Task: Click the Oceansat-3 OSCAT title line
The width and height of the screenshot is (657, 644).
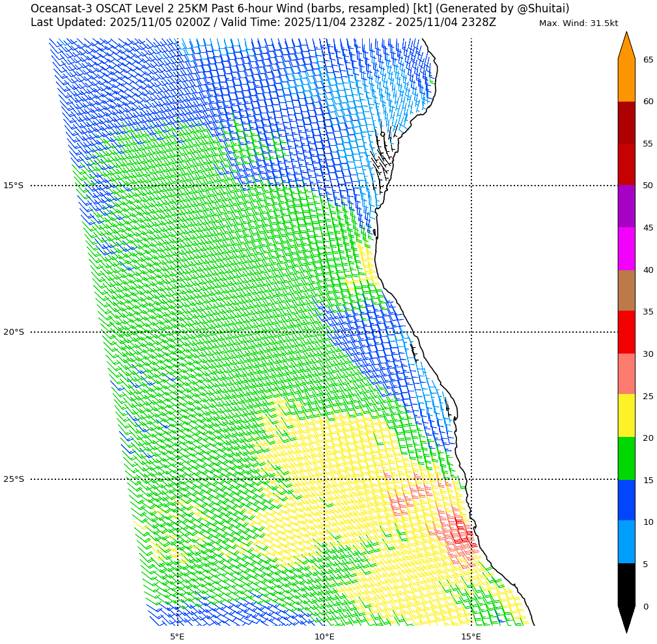Action: tap(300, 8)
